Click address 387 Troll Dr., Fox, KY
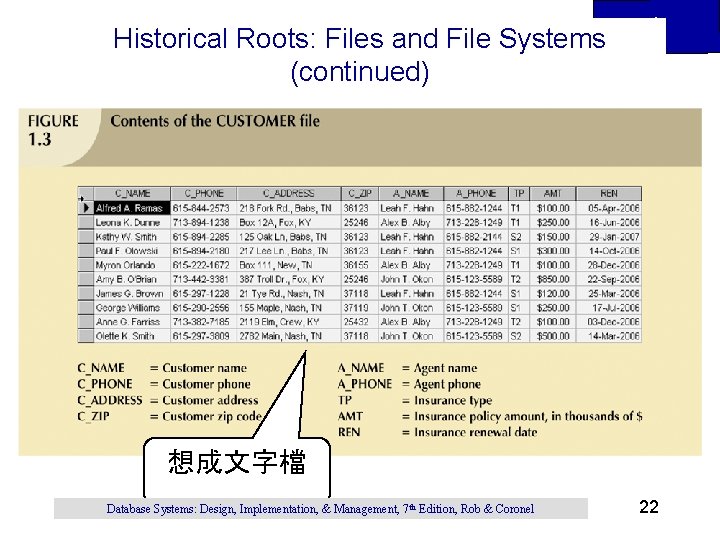The image size is (720, 540). click(281, 279)
